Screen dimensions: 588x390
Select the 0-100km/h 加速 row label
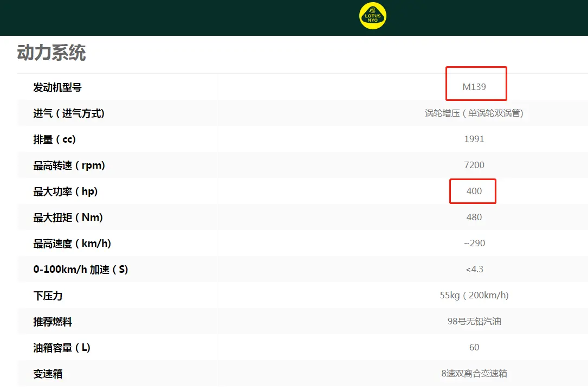(80, 270)
